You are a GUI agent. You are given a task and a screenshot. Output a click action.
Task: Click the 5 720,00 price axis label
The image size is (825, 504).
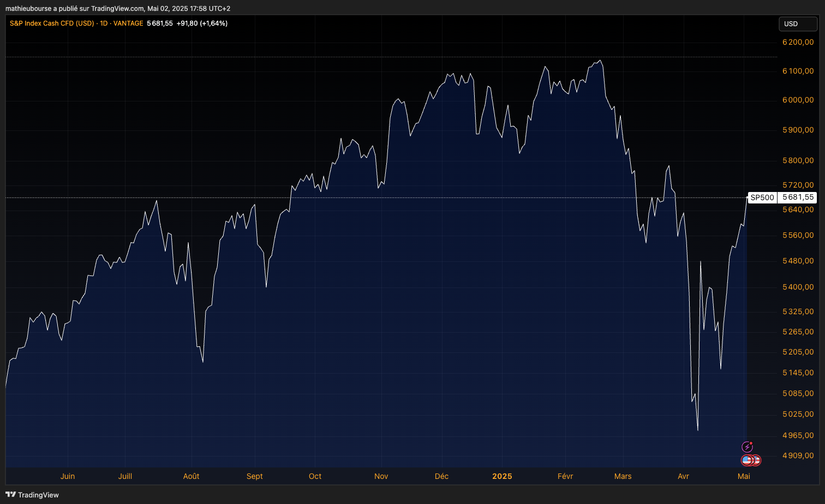click(x=798, y=185)
